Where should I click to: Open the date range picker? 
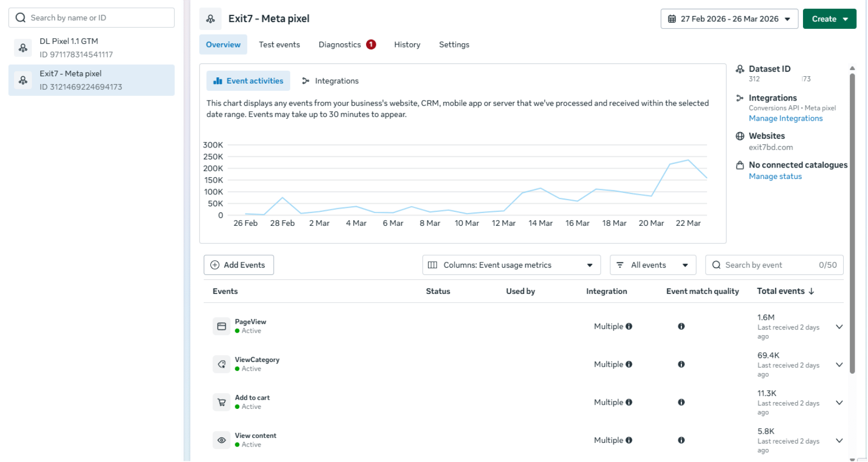coord(729,19)
